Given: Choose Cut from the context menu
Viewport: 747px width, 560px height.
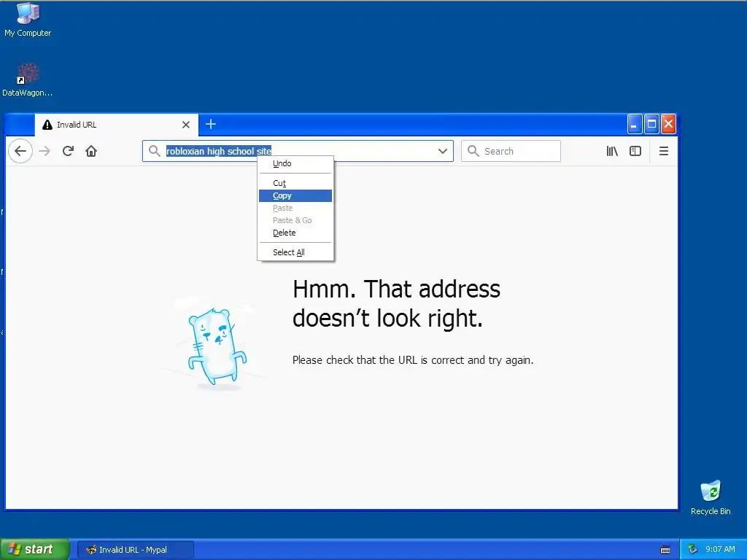Looking at the screenshot, I should (x=295, y=183).
